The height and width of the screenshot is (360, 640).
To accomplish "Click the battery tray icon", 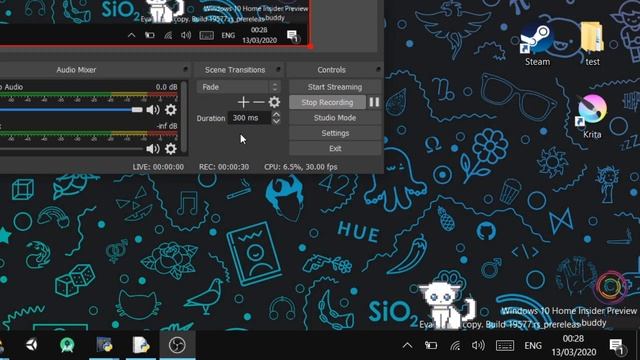I will coord(431,346).
